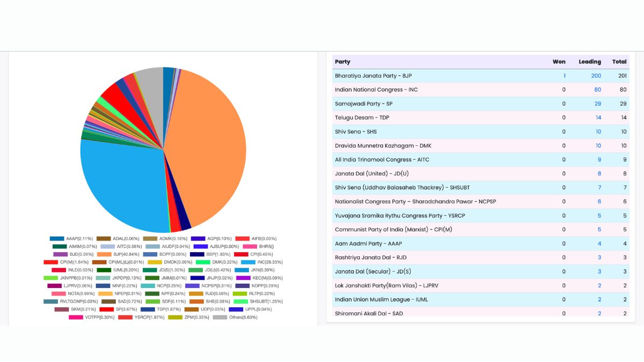Select the AAAP legend color box
644x362 pixels.
point(57,239)
